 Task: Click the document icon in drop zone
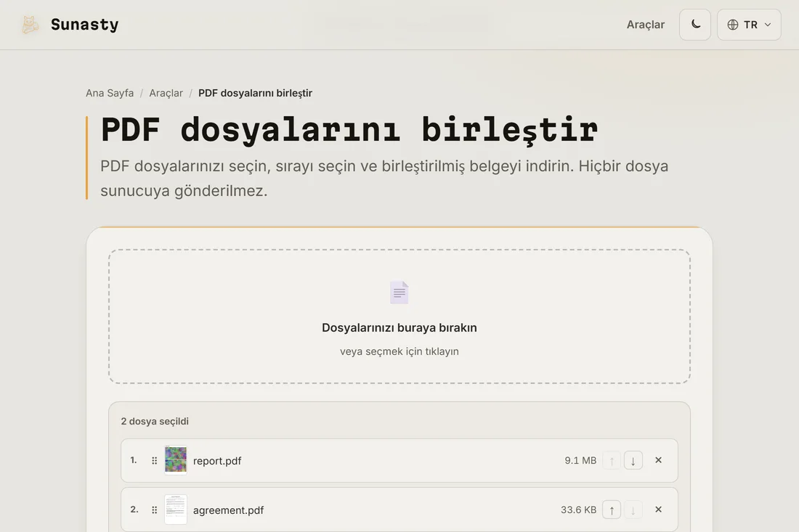click(399, 292)
